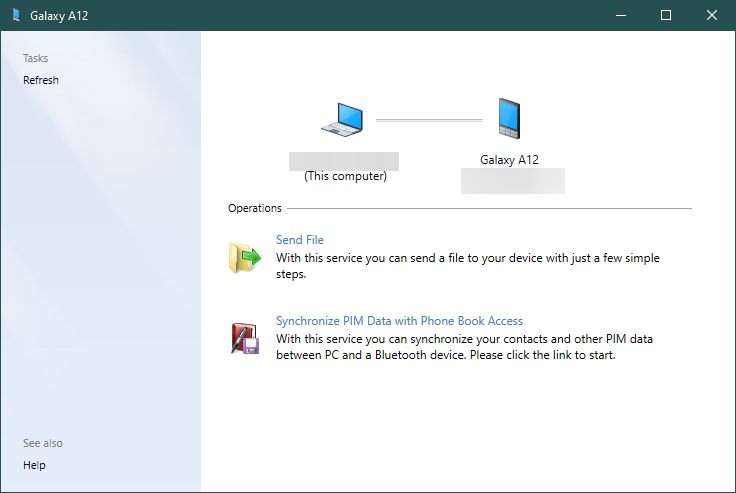Open Synchronize PIM Data with Phone Book Access
736x493 pixels.
tap(399, 321)
